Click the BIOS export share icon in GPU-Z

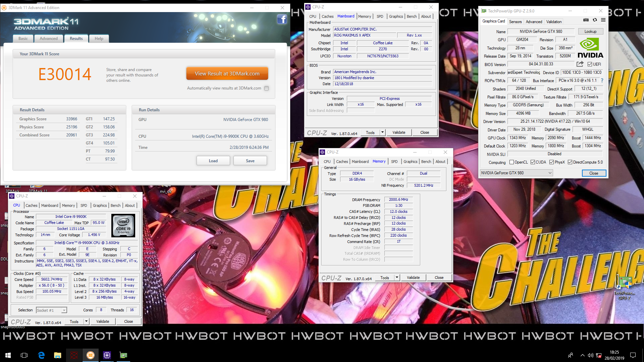tap(580, 64)
